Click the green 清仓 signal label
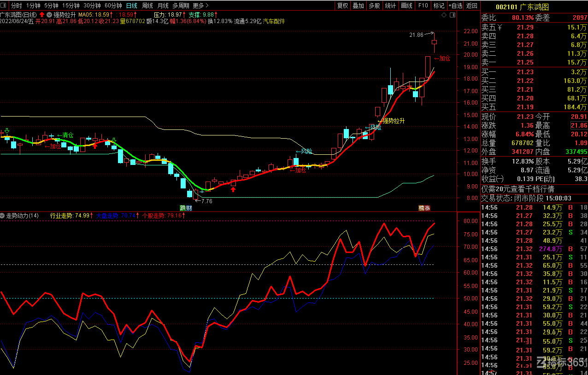The width and height of the screenshot is (588, 375). click(x=65, y=135)
